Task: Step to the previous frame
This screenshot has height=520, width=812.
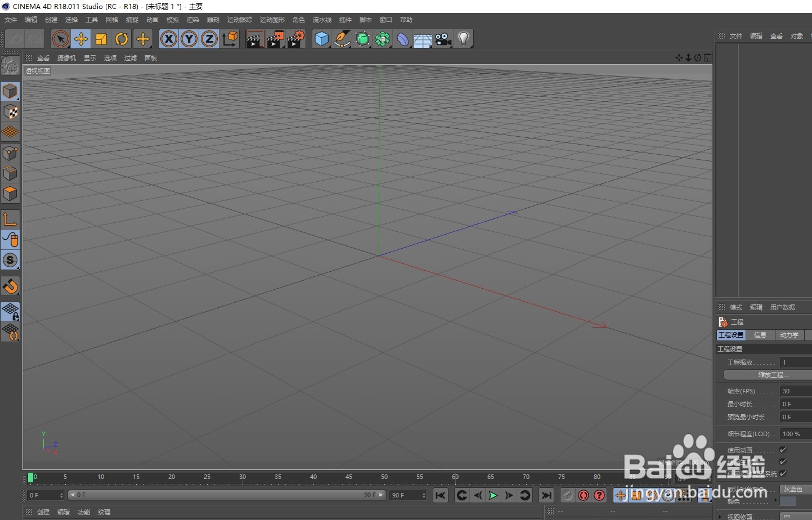Action: (x=478, y=495)
